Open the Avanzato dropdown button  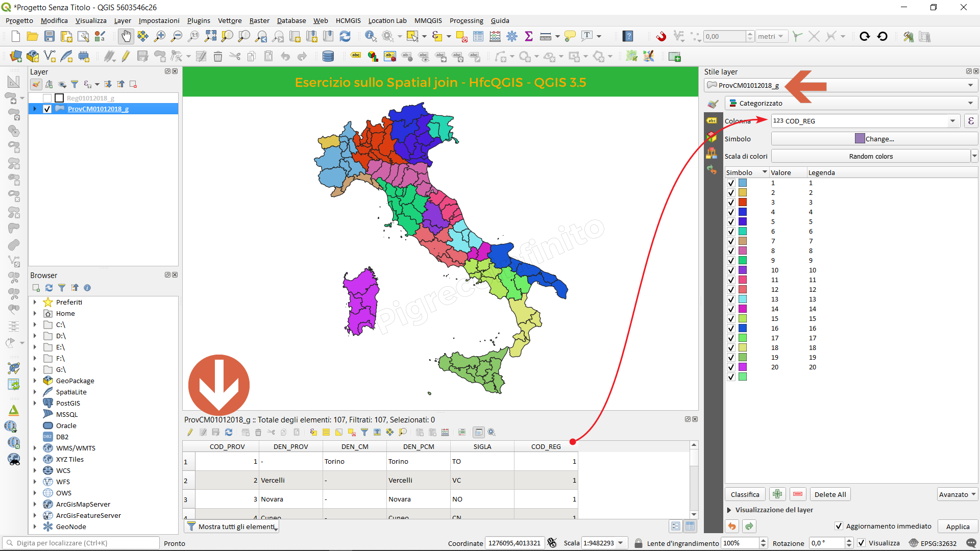pyautogui.click(x=957, y=494)
